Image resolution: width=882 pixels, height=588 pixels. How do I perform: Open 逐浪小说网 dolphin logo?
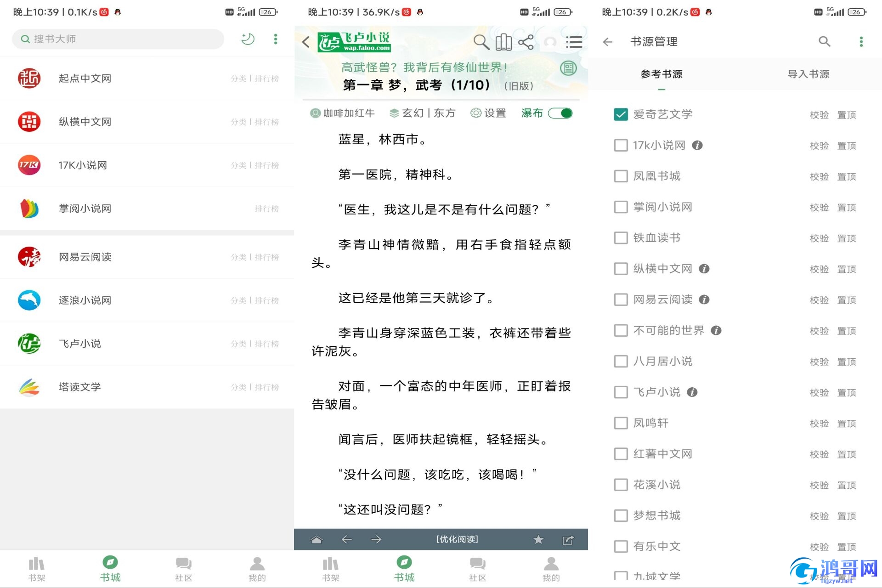click(x=29, y=300)
